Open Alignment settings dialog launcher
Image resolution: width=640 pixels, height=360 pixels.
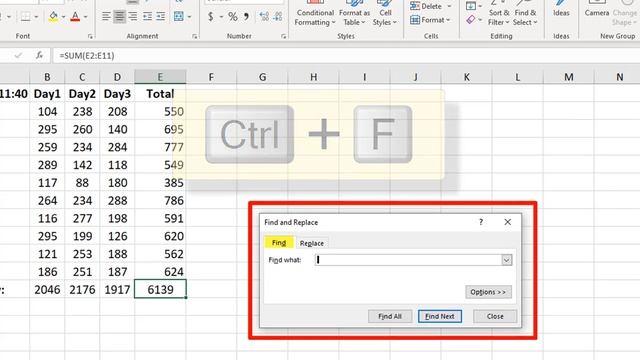tap(194, 36)
